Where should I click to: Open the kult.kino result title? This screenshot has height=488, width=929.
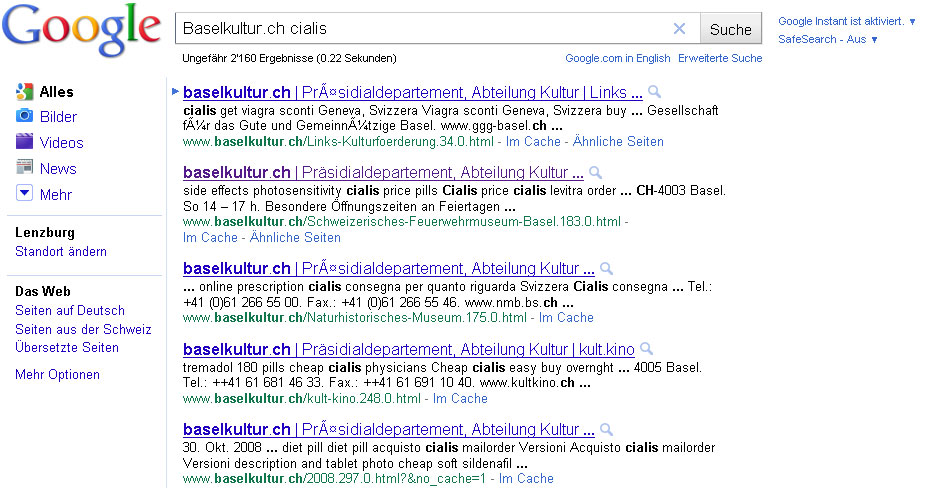(x=409, y=349)
